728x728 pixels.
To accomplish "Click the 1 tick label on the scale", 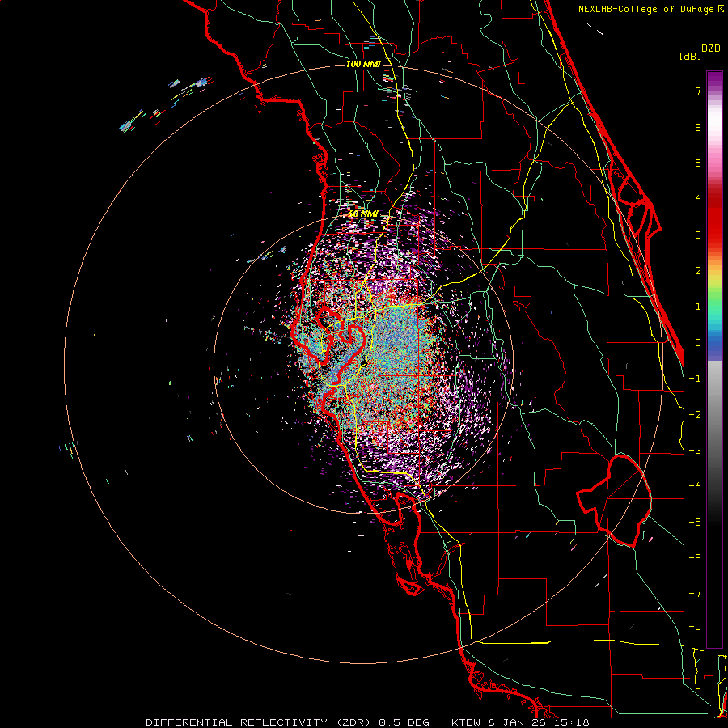I will pyautogui.click(x=698, y=307).
